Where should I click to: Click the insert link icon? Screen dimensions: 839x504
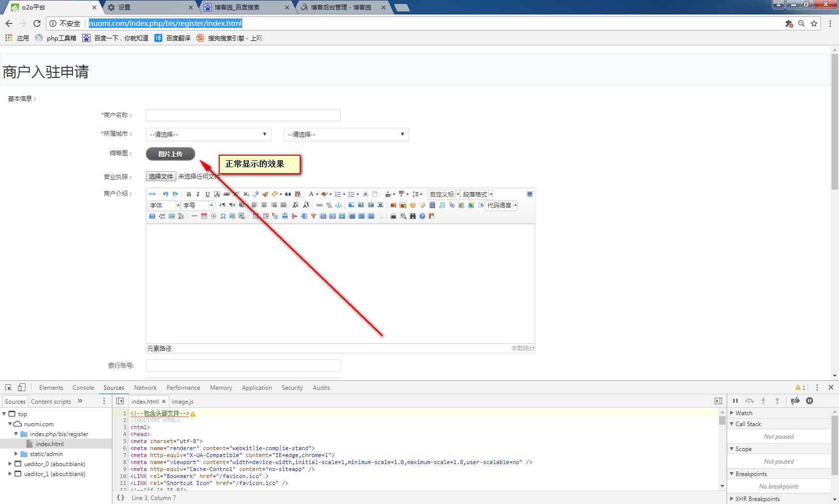(320, 205)
